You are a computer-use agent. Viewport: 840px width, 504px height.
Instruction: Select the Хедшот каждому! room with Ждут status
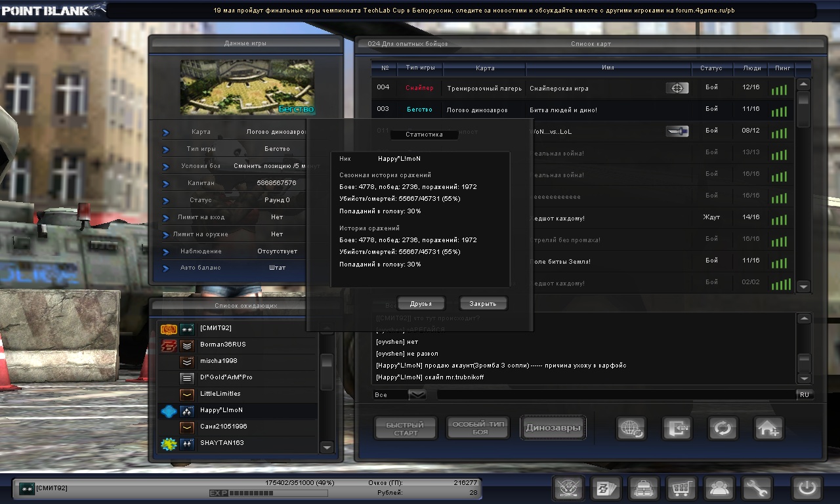[x=583, y=218]
